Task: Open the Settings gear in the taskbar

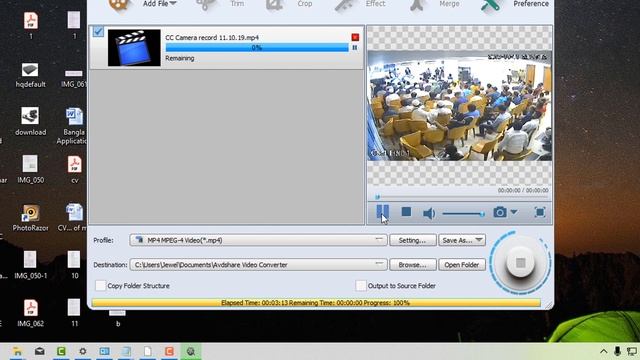Action: point(83,351)
